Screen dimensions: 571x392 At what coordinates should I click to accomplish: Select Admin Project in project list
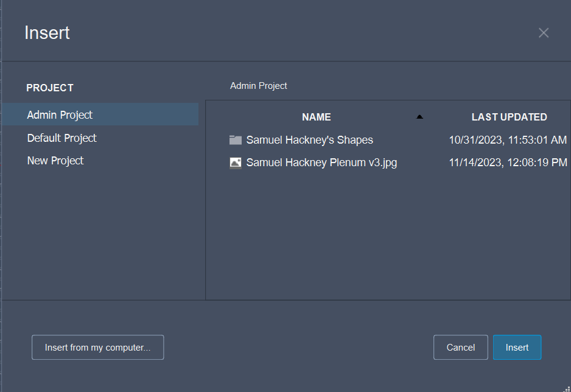[100, 114]
